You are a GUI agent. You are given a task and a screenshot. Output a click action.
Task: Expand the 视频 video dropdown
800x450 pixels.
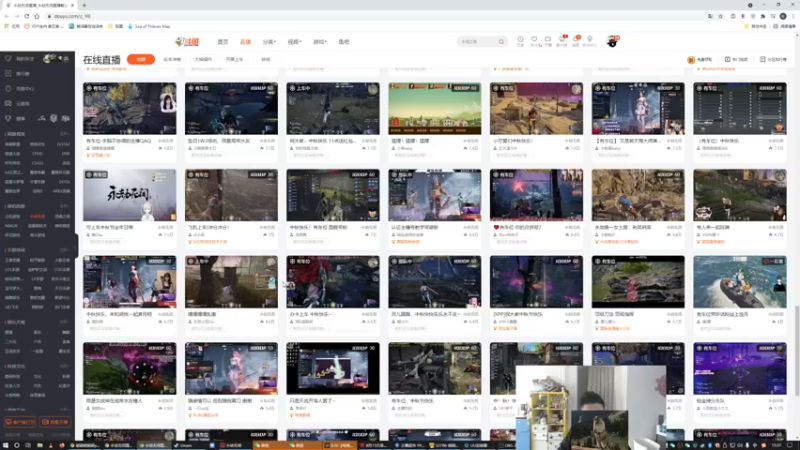[294, 42]
